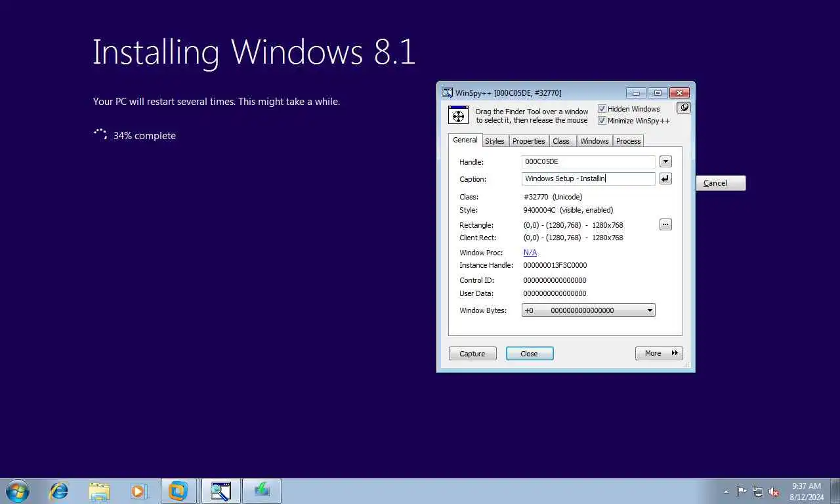The height and width of the screenshot is (504, 840).
Task: Click inside the Handle input field
Action: [589, 161]
